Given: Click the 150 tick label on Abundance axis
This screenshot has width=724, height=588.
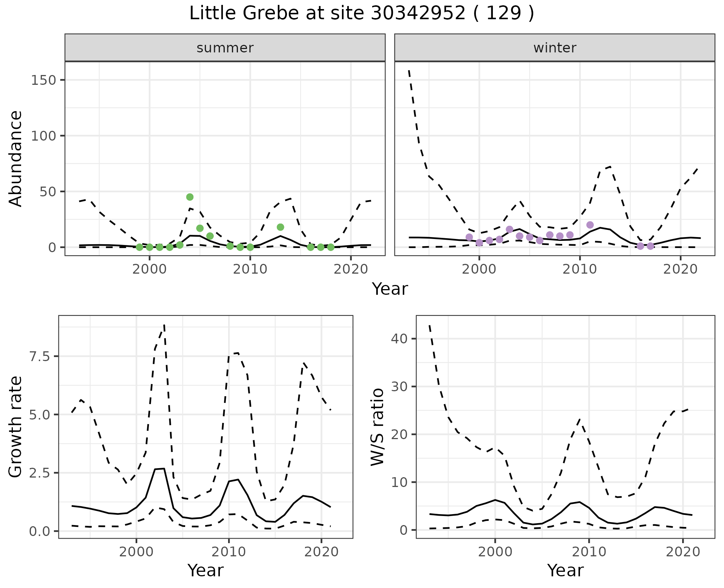Looking at the screenshot, I should [x=43, y=80].
